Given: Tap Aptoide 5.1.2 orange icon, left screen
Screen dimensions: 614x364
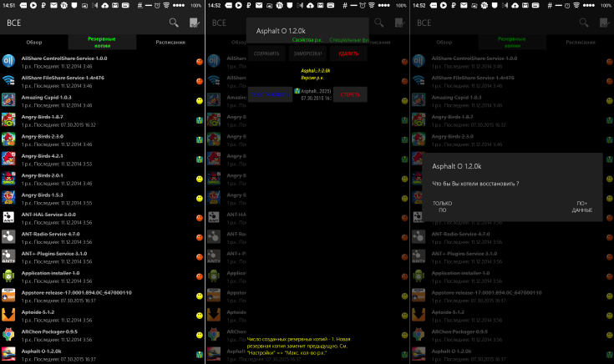Looking at the screenshot, I should tap(8, 316).
